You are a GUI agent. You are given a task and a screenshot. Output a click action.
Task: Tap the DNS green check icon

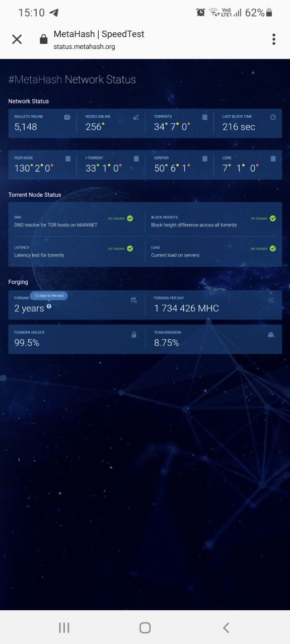130,218
